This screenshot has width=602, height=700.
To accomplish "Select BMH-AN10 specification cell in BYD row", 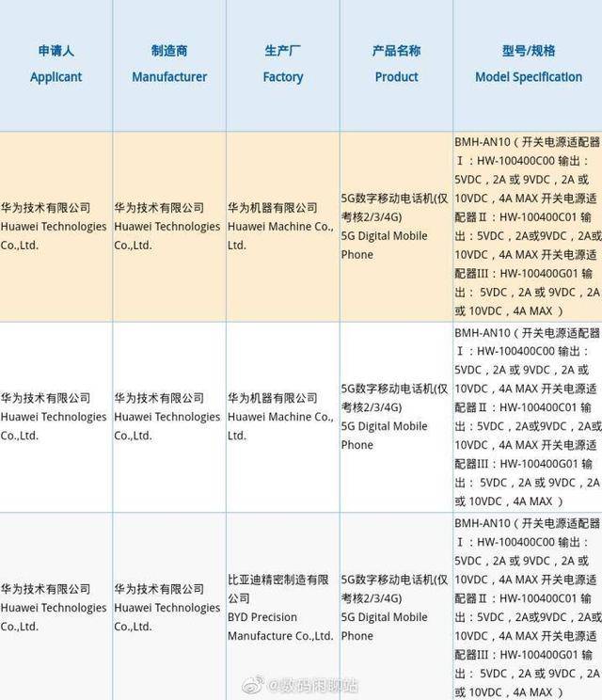I will [528, 607].
